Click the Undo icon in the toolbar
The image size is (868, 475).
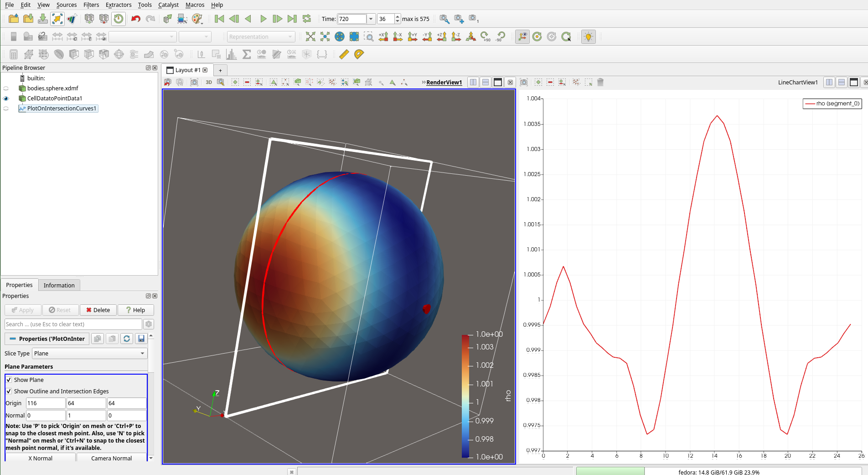tap(135, 19)
